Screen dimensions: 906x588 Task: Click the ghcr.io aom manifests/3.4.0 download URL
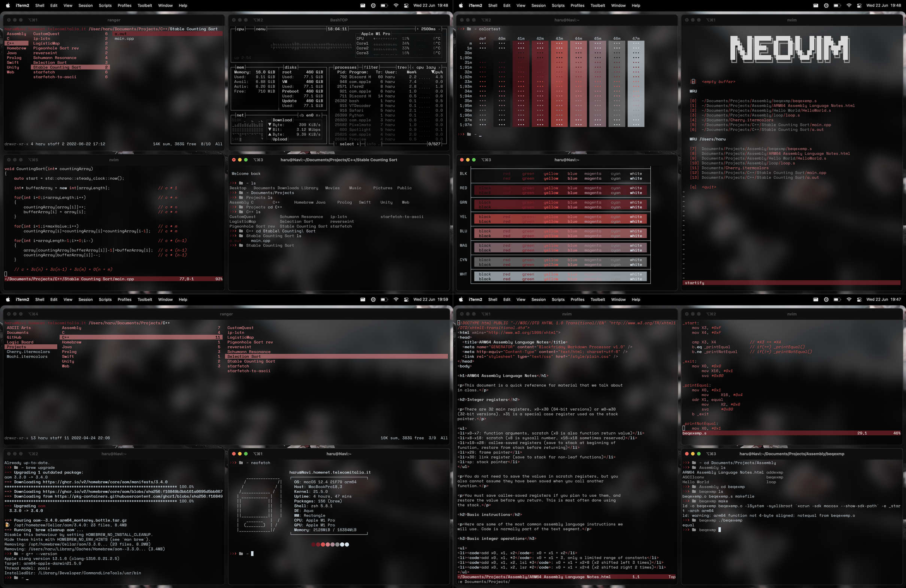click(105, 482)
